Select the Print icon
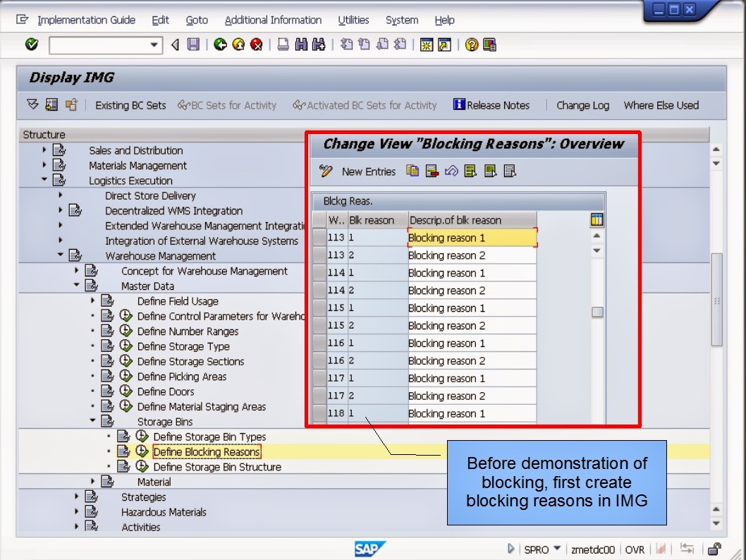 coord(281,44)
